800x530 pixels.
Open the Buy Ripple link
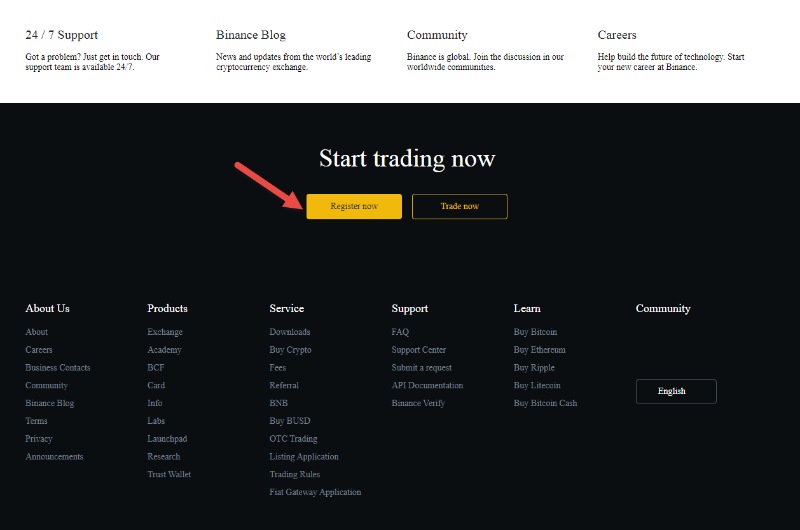coord(534,368)
